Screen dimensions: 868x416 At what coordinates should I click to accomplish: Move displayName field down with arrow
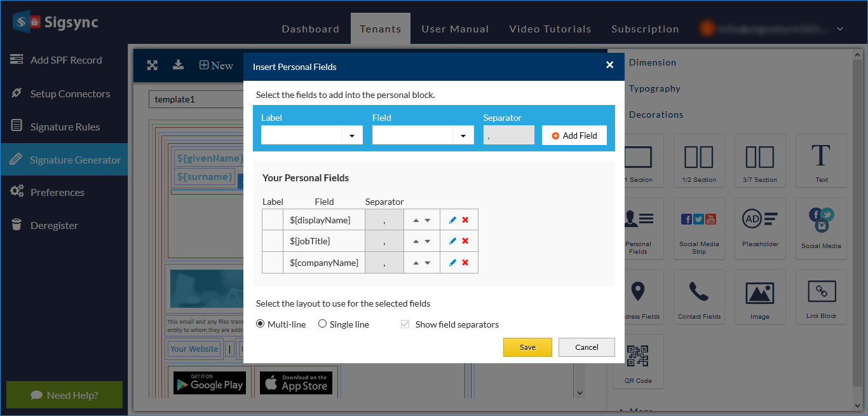pyautogui.click(x=428, y=220)
